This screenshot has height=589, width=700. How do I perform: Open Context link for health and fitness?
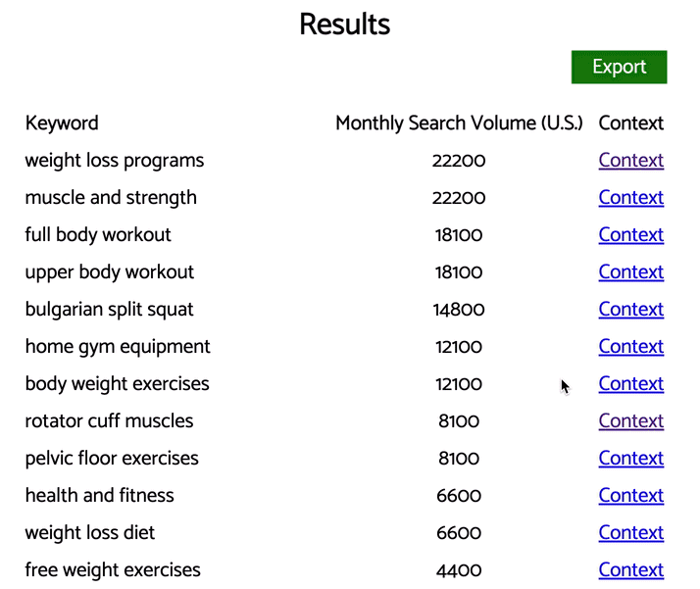point(630,496)
